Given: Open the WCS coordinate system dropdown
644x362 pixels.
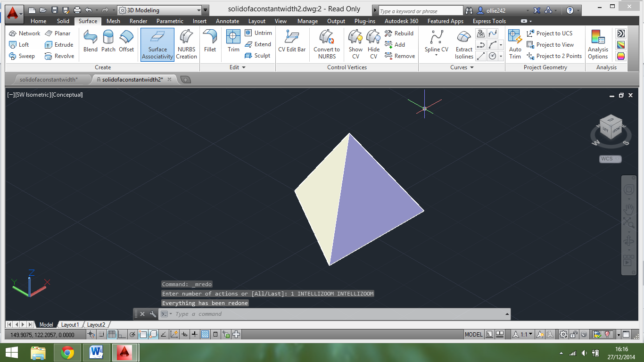Looking at the screenshot, I should coord(611,159).
